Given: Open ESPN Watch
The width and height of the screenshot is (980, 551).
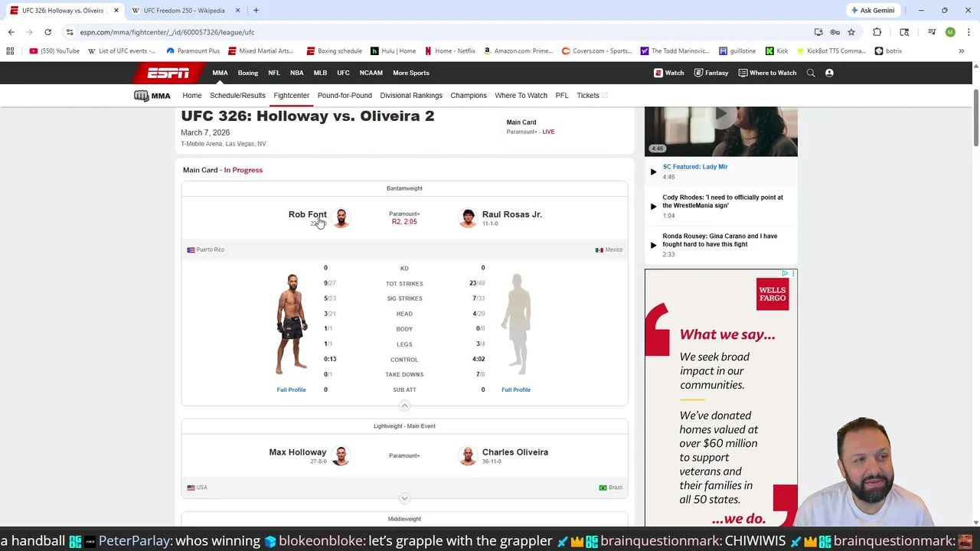Looking at the screenshot, I should tap(669, 73).
